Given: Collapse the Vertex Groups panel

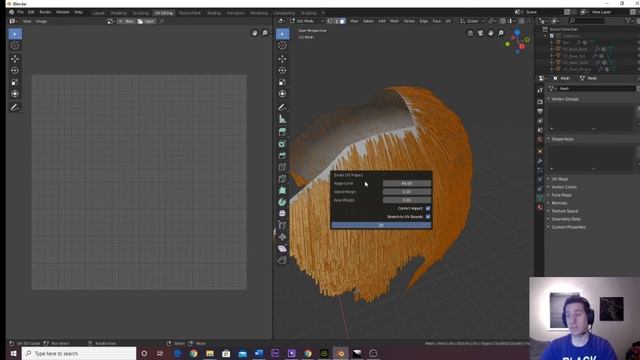Looking at the screenshot, I should pos(564,99).
